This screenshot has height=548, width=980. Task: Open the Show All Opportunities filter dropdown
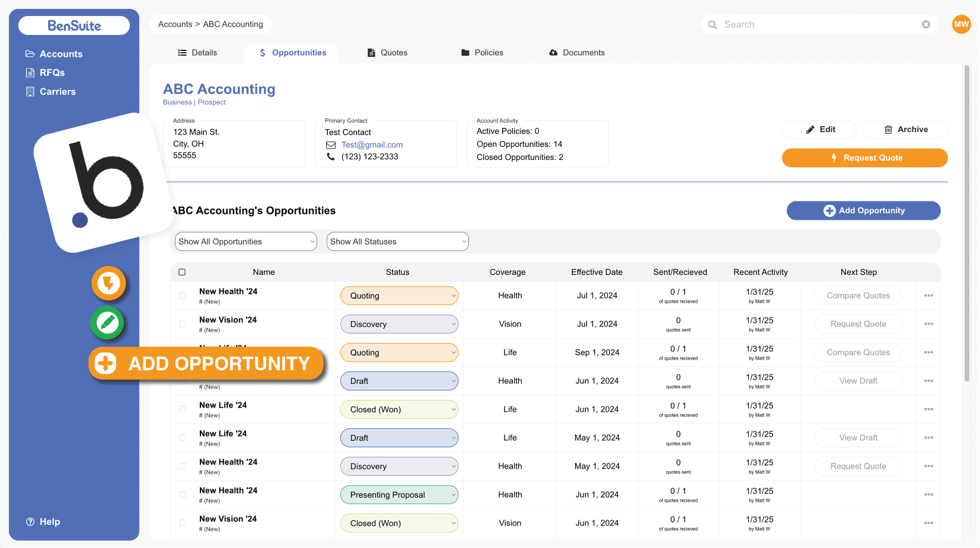tap(246, 242)
